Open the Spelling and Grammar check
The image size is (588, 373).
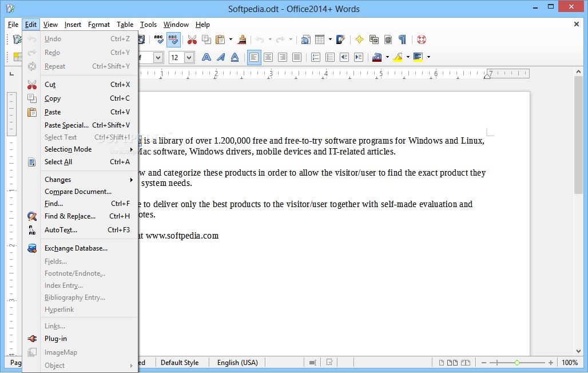click(x=159, y=39)
